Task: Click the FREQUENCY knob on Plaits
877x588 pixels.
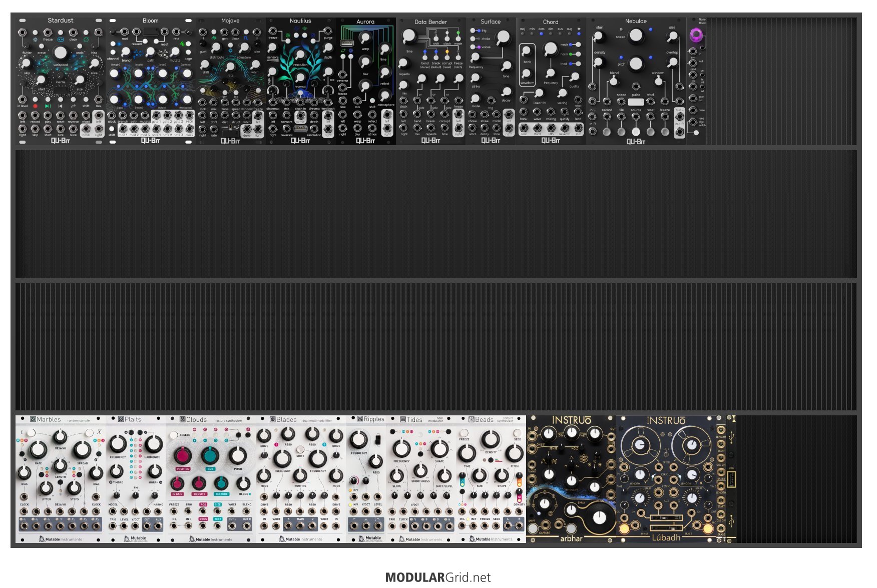Action: (x=118, y=443)
